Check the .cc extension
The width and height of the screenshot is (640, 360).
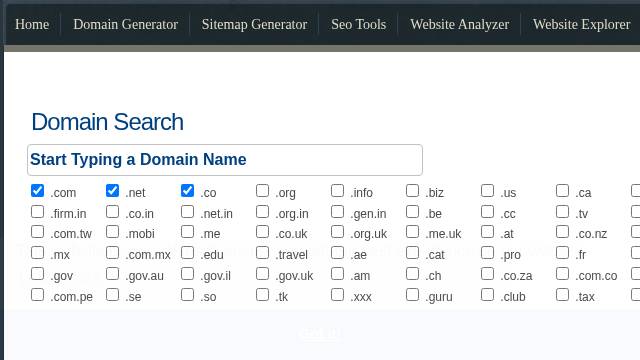[x=487, y=211]
